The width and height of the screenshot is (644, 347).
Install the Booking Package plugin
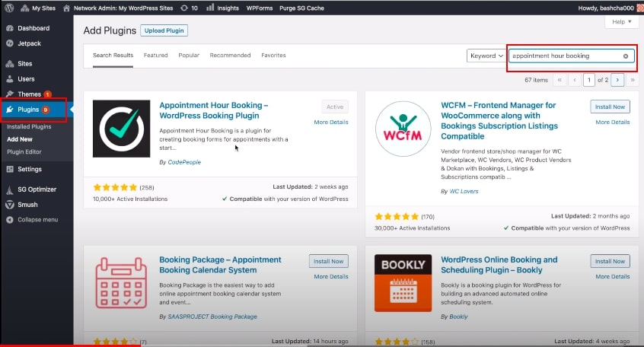pyautogui.click(x=329, y=261)
